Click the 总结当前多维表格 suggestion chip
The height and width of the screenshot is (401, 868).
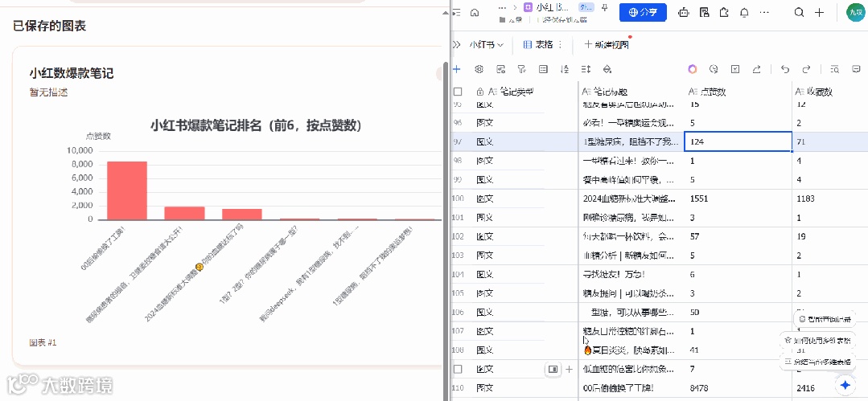tap(817, 362)
